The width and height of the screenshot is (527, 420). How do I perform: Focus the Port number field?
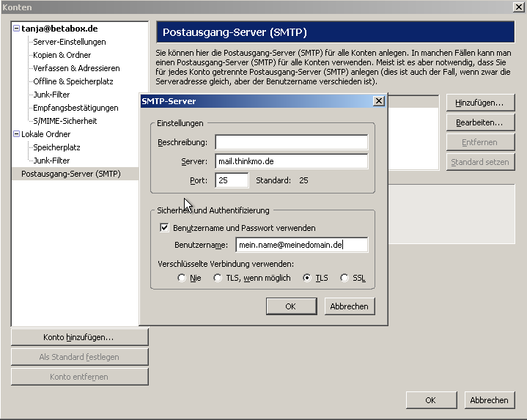(x=232, y=180)
